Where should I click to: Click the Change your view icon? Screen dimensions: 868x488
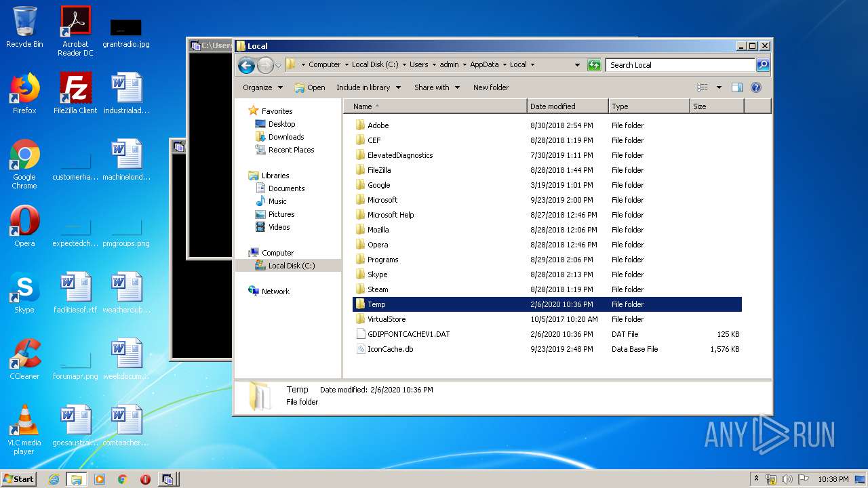point(703,87)
